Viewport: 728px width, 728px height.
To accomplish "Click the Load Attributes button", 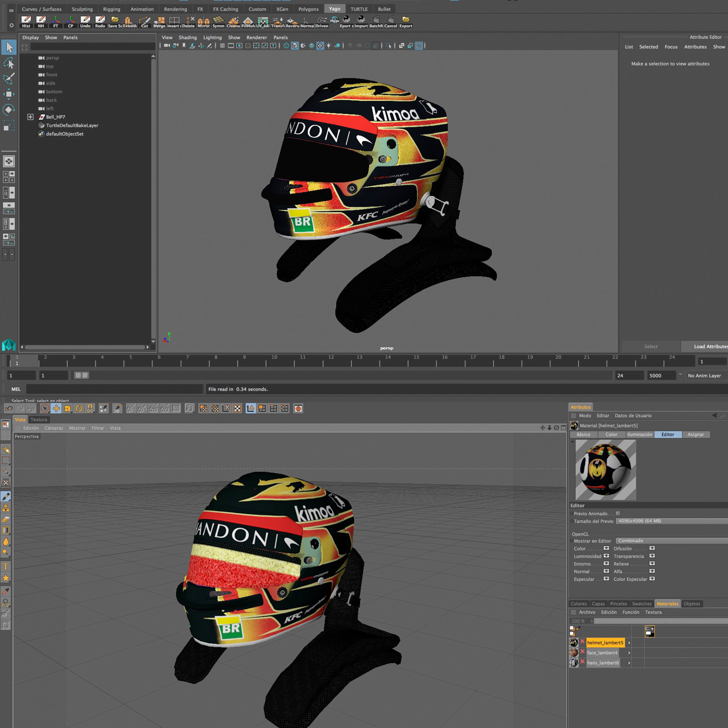I will [x=704, y=346].
